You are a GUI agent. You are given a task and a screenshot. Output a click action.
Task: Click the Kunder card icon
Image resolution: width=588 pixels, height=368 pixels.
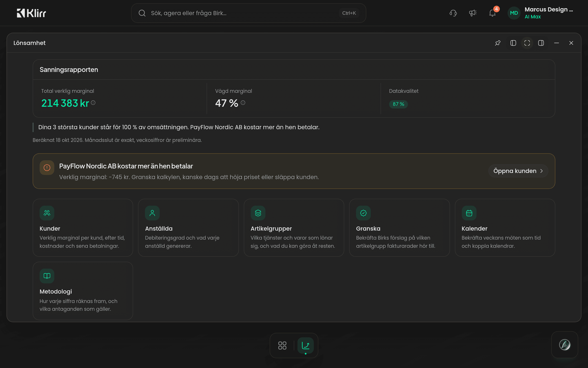pyautogui.click(x=47, y=213)
